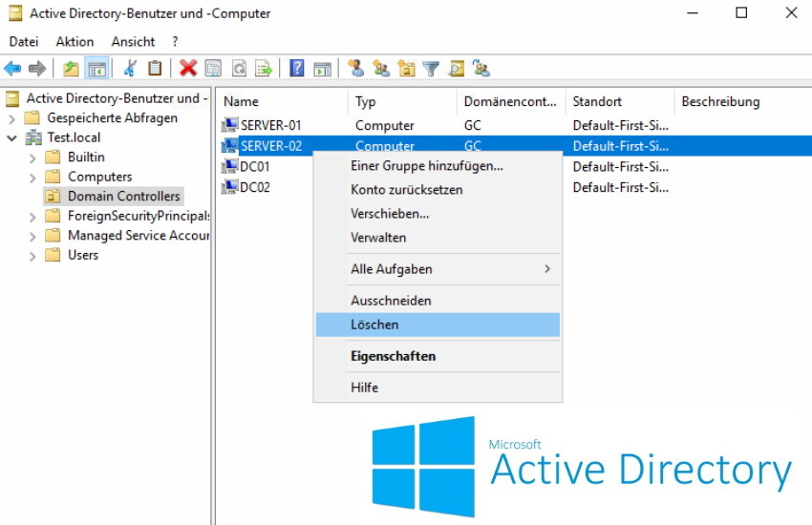Image resolution: width=812 pixels, height=525 pixels.
Task: Expand the Users container
Action: [32, 256]
